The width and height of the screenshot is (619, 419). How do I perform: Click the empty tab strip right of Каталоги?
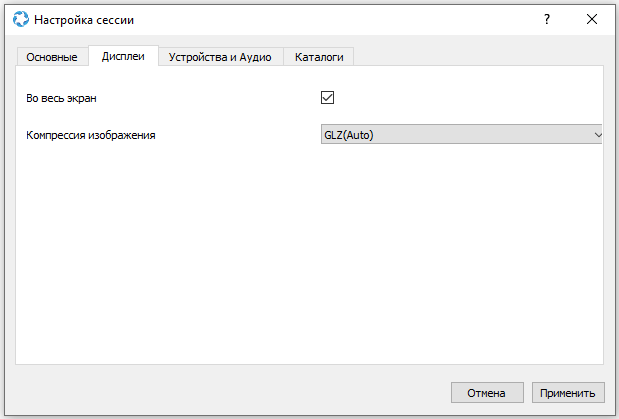pyautogui.click(x=478, y=56)
